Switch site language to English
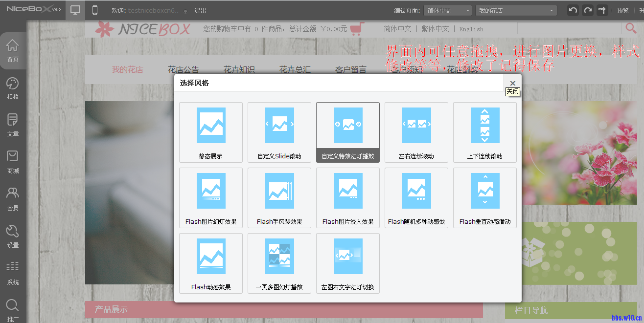Image resolution: width=644 pixels, height=323 pixels. click(471, 29)
